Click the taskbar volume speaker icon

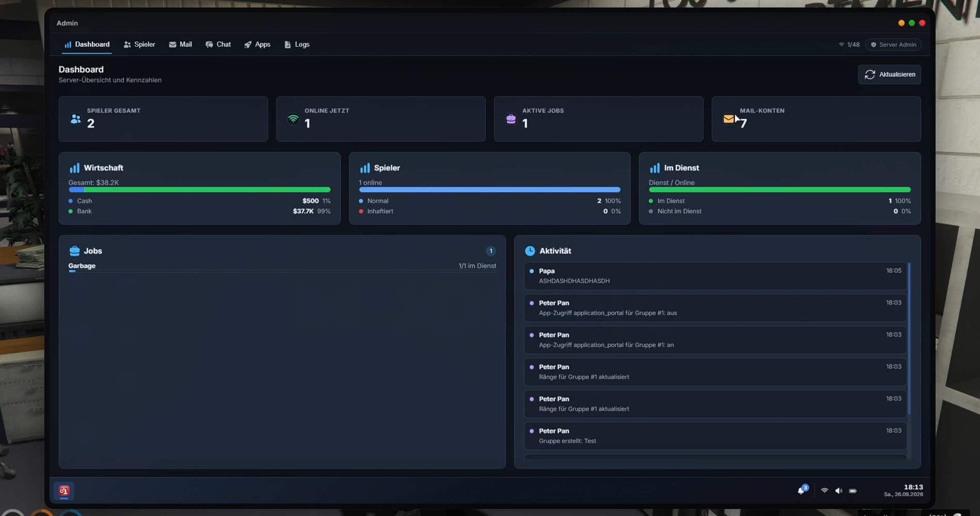click(x=839, y=491)
